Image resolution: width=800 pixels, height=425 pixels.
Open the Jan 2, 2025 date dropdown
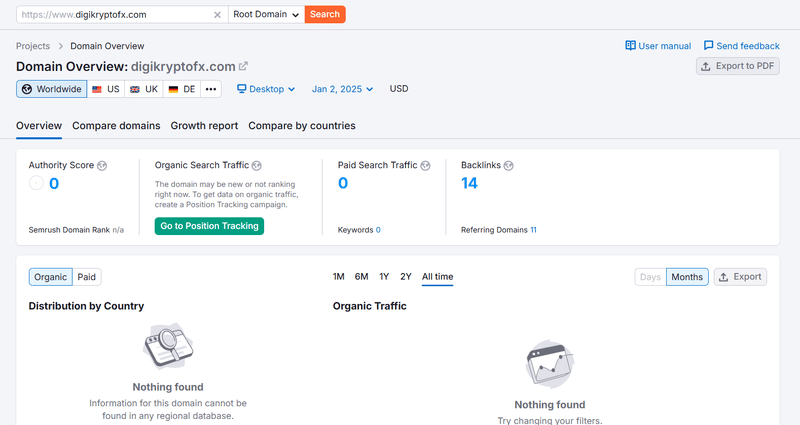342,89
